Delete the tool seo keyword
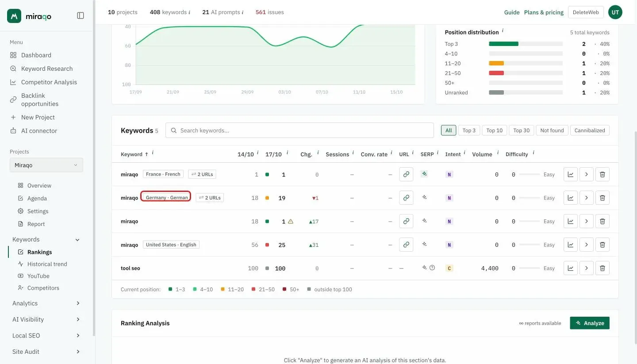Viewport: 637px width, 364px height. 602,268
